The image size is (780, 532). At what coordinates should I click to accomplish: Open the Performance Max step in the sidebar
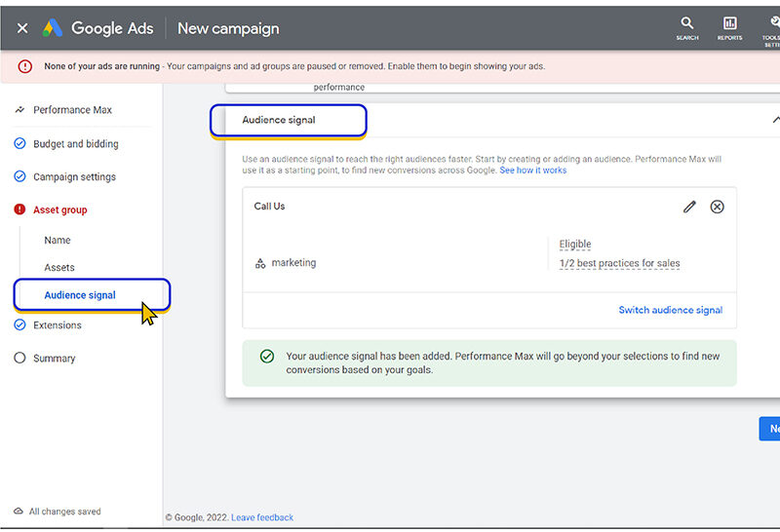[x=72, y=110]
